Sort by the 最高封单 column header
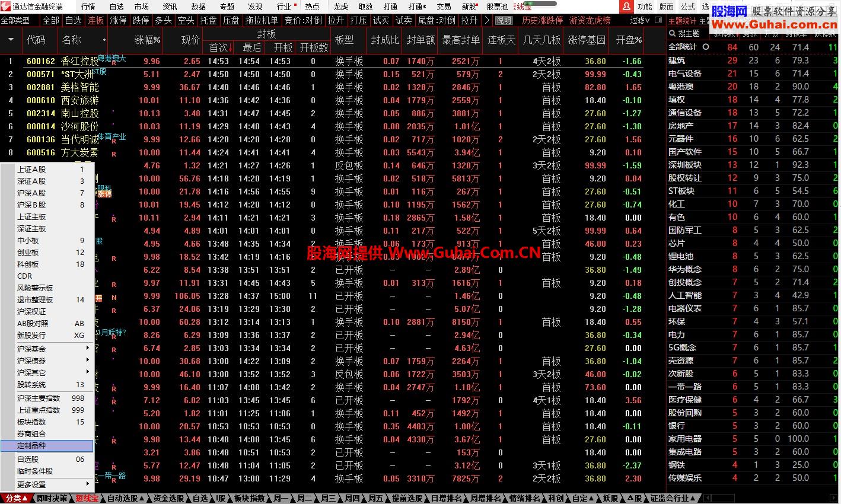Screen dimensions: 841x504 [x=460, y=40]
